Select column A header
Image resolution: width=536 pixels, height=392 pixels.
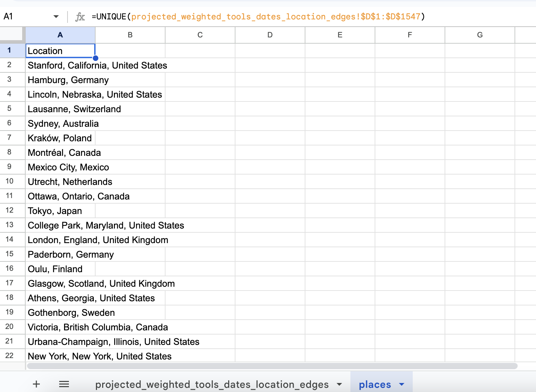click(60, 35)
